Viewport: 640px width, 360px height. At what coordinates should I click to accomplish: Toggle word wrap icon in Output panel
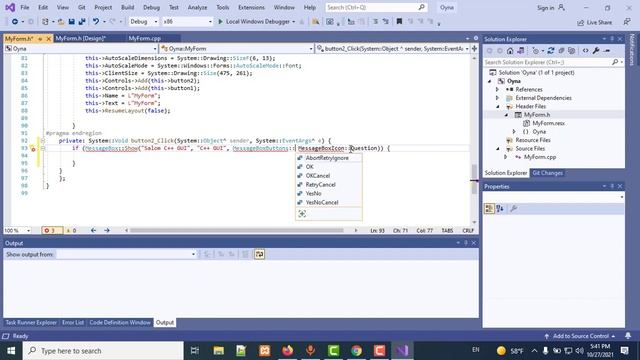point(260,254)
